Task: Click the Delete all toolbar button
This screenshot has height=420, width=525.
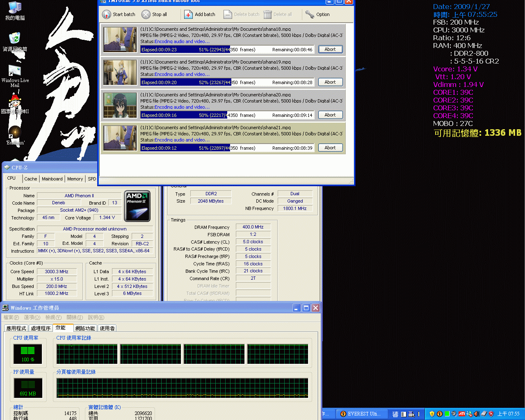Action: tap(278, 14)
